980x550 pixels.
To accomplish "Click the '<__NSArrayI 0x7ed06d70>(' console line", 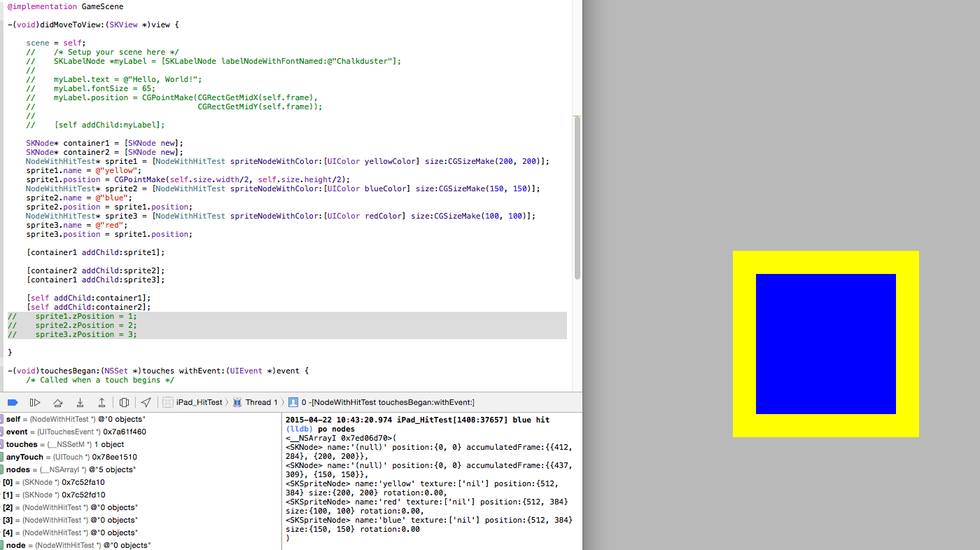I will pos(341,438).
